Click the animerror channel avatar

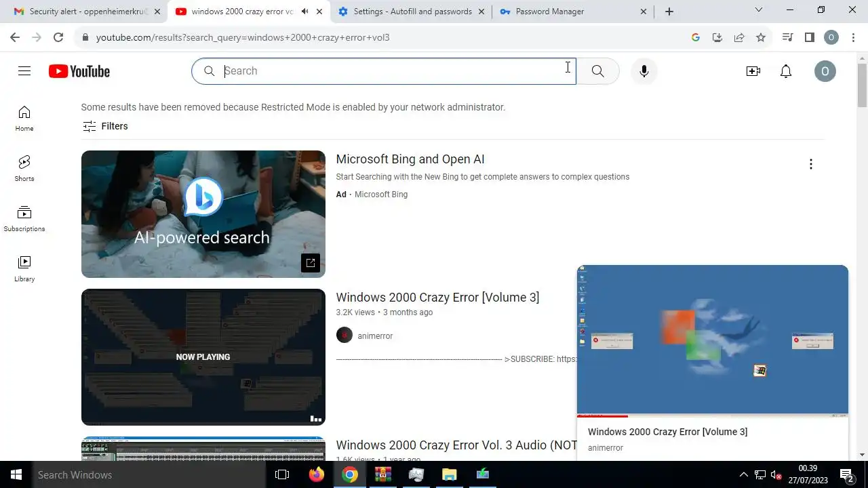click(344, 335)
